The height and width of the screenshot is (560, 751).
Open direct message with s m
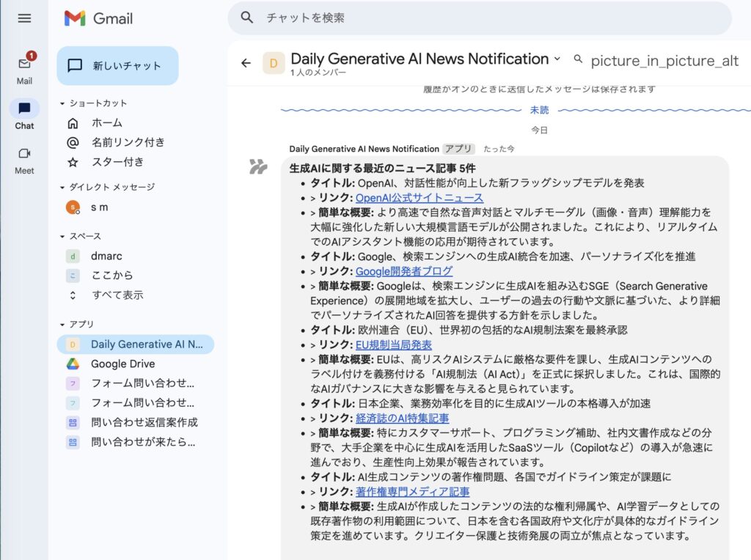[x=99, y=207]
